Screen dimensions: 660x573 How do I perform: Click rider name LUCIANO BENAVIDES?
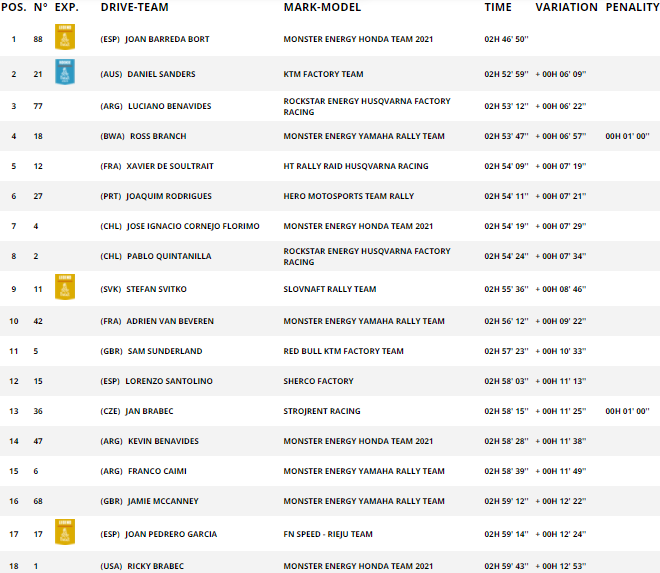(x=170, y=106)
